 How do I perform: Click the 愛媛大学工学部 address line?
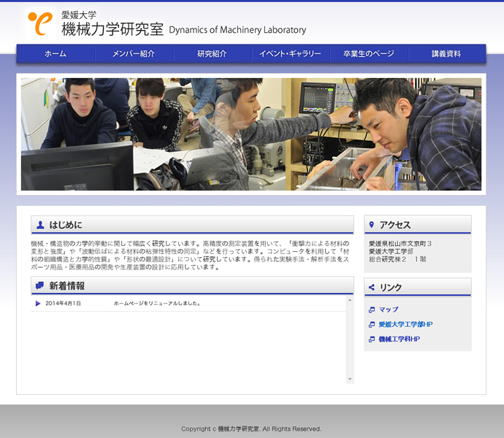coord(391,251)
